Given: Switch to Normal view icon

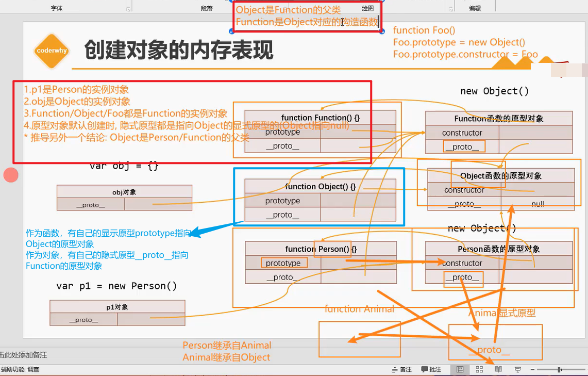Looking at the screenshot, I should click(460, 370).
